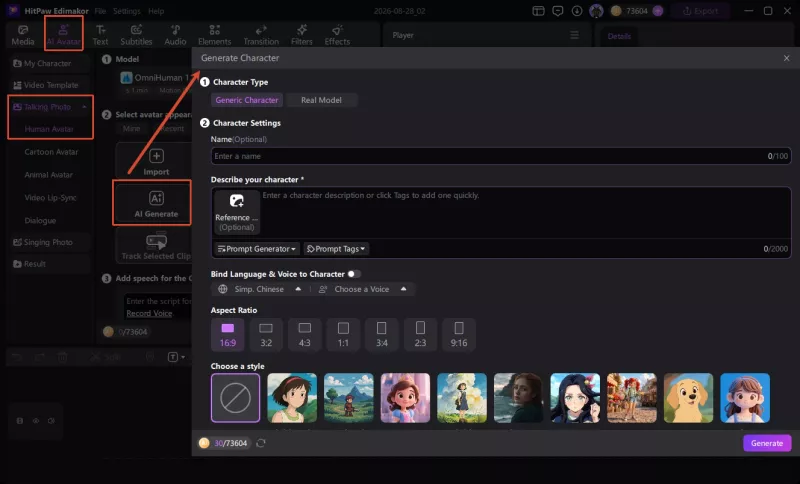Open the Choose a Voice dropdown
The width and height of the screenshot is (800, 484).
(x=363, y=289)
